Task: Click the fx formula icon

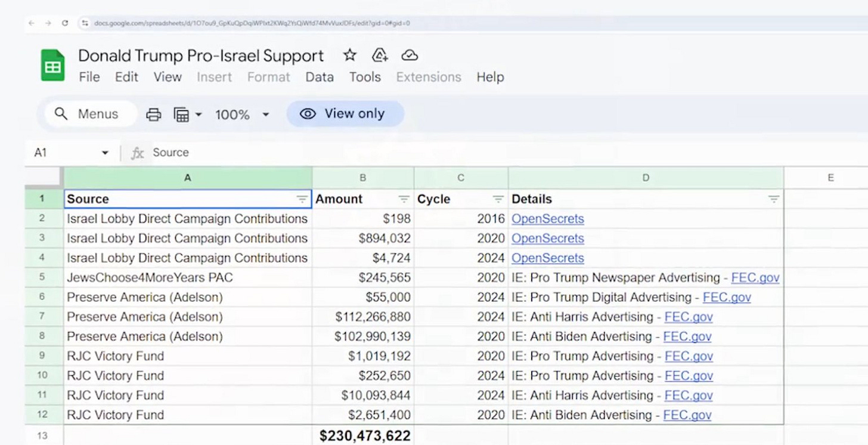Action: point(138,153)
